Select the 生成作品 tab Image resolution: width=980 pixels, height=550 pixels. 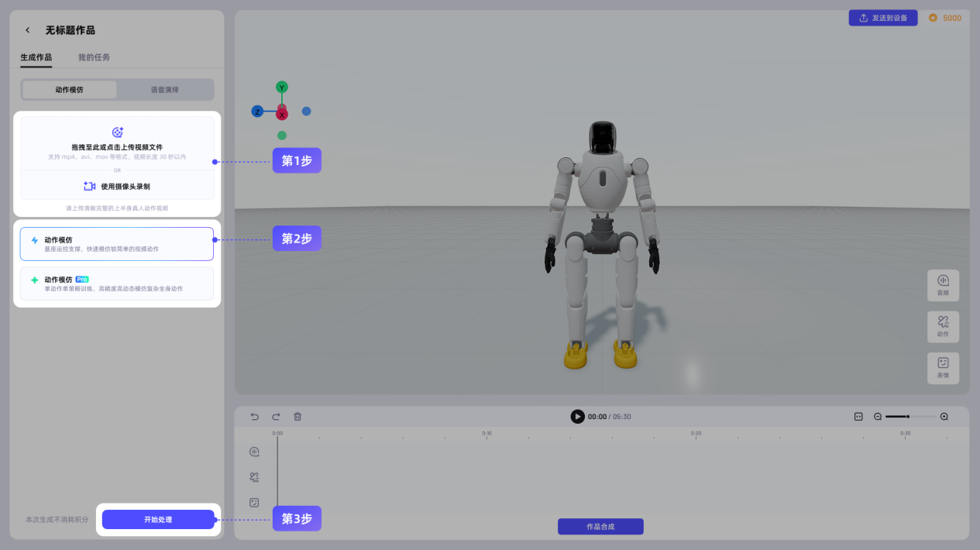(x=36, y=57)
